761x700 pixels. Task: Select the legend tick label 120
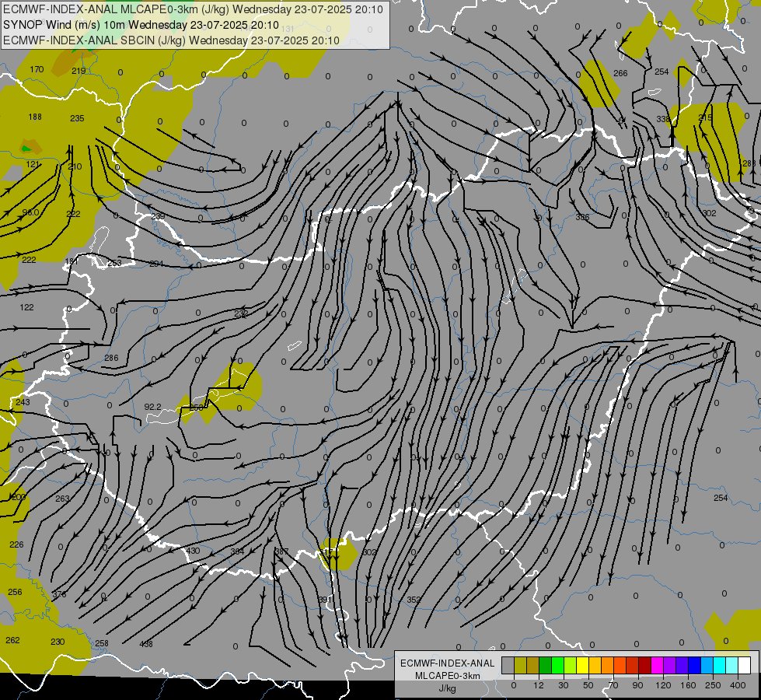pos(663,685)
